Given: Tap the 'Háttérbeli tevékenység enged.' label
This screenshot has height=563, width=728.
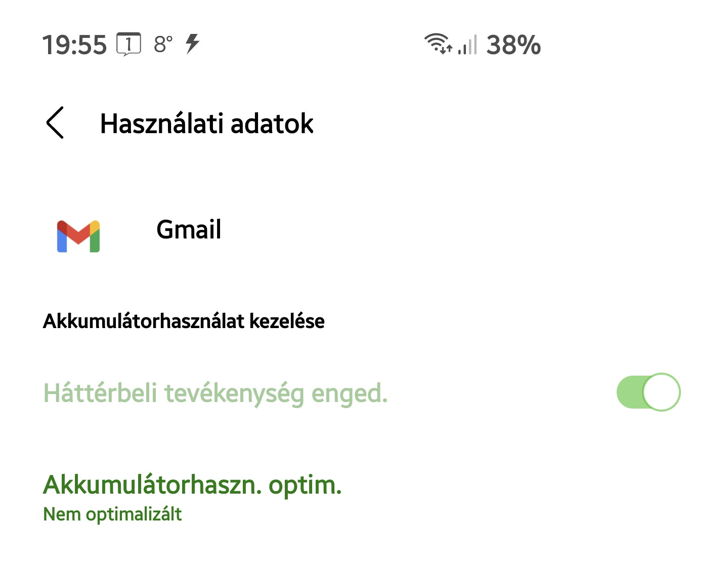Looking at the screenshot, I should [x=216, y=393].
